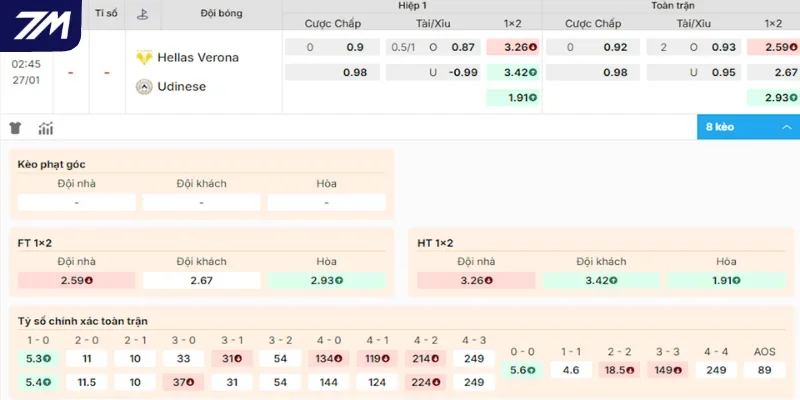The image size is (800, 400).
Task: Choose correct score 2-0 odds 11
Action: [x=87, y=359]
